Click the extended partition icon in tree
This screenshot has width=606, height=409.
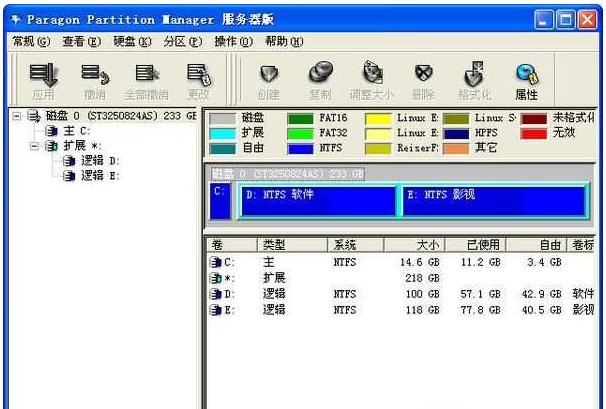51,146
